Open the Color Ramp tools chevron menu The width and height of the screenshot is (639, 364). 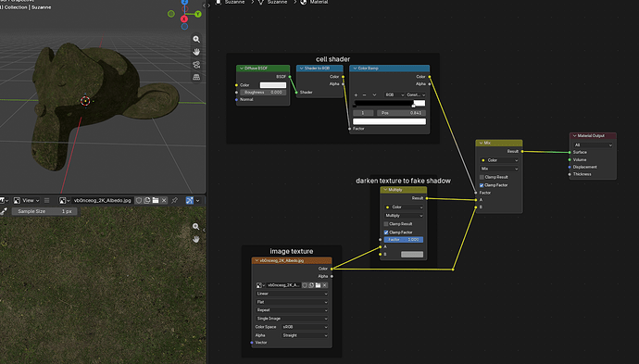coord(374,94)
